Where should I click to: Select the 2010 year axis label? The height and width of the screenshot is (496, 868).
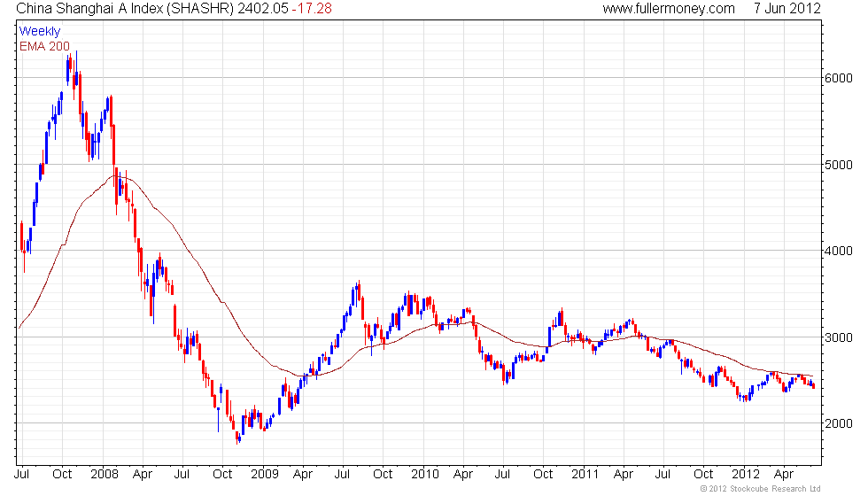click(x=425, y=474)
